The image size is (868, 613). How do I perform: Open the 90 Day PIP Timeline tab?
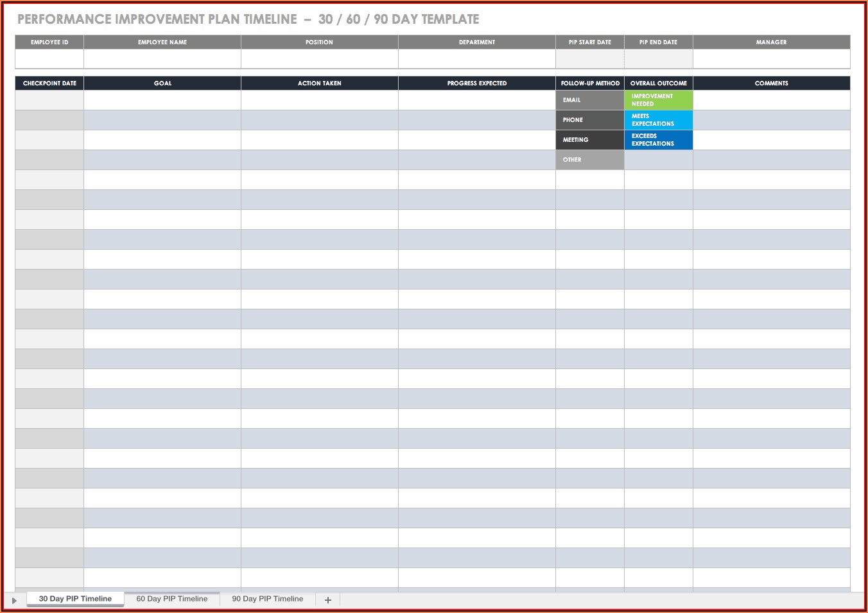[267, 599]
